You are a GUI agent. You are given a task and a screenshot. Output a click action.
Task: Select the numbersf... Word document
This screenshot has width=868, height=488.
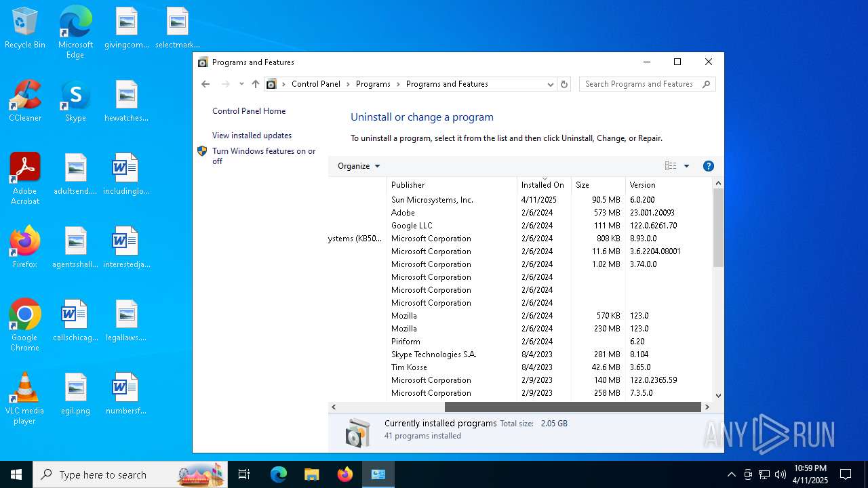tap(127, 394)
